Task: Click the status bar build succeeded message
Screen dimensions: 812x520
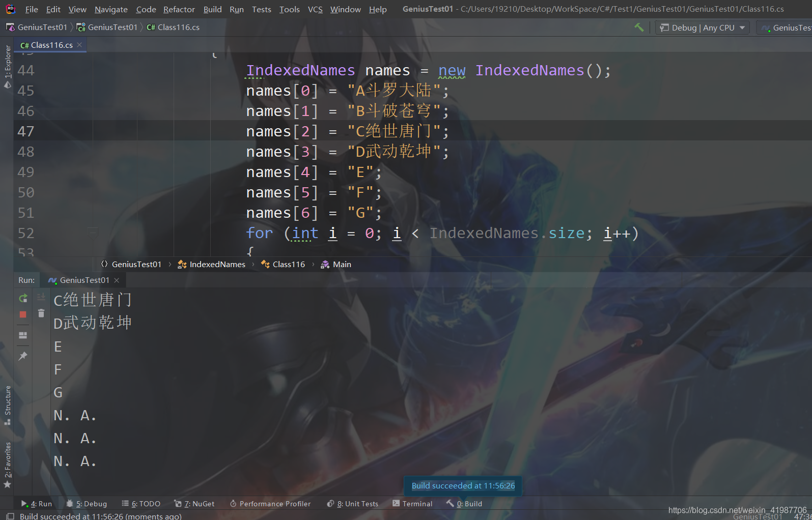Action: pos(100,516)
